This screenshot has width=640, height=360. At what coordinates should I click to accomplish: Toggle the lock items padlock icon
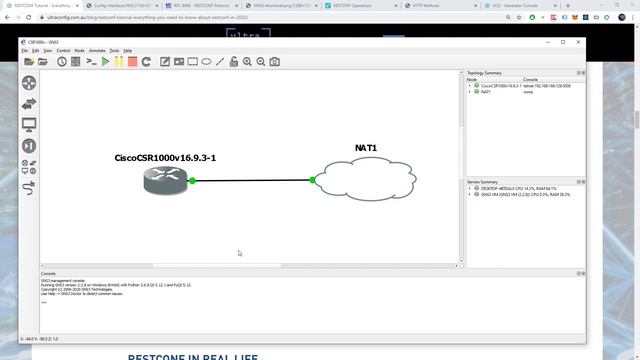(233, 62)
